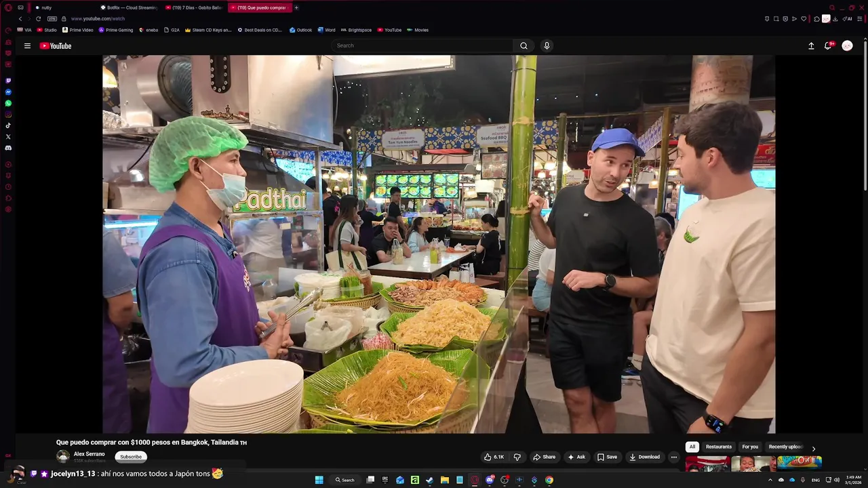Viewport: 868px width, 488px height.
Task: Download the video
Action: pos(644,457)
